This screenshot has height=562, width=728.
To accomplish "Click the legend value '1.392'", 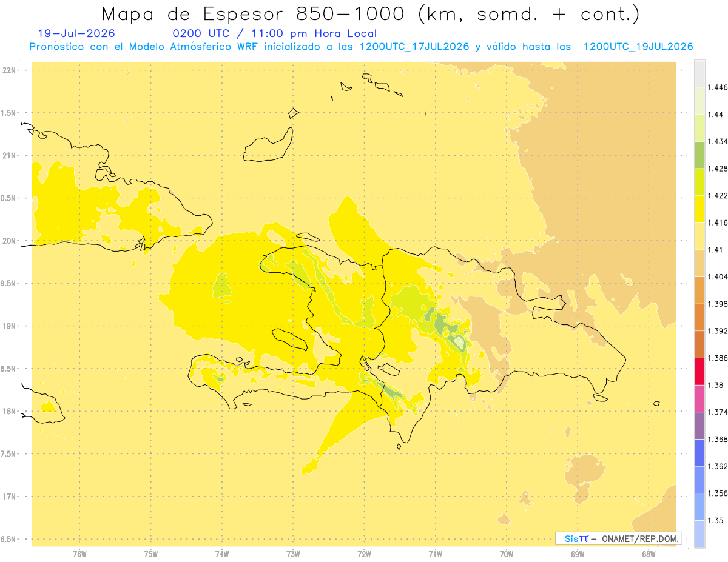I will [718, 331].
